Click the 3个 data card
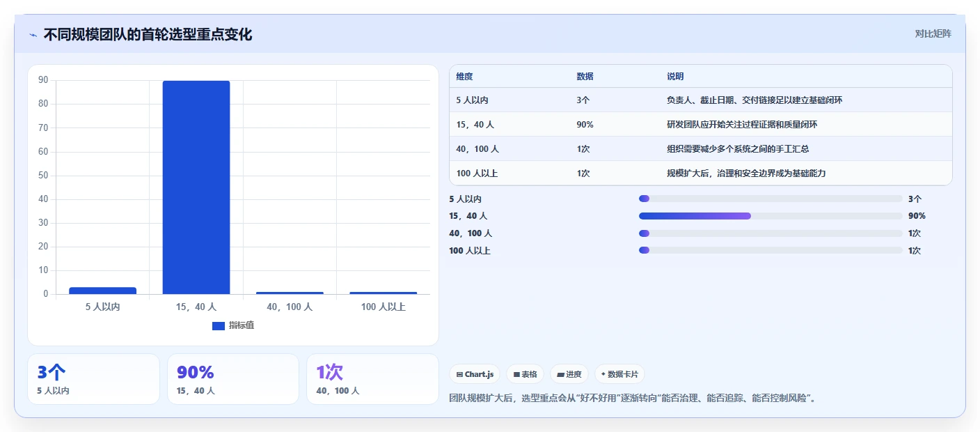Viewport: 980px width, 432px height. pyautogui.click(x=94, y=379)
